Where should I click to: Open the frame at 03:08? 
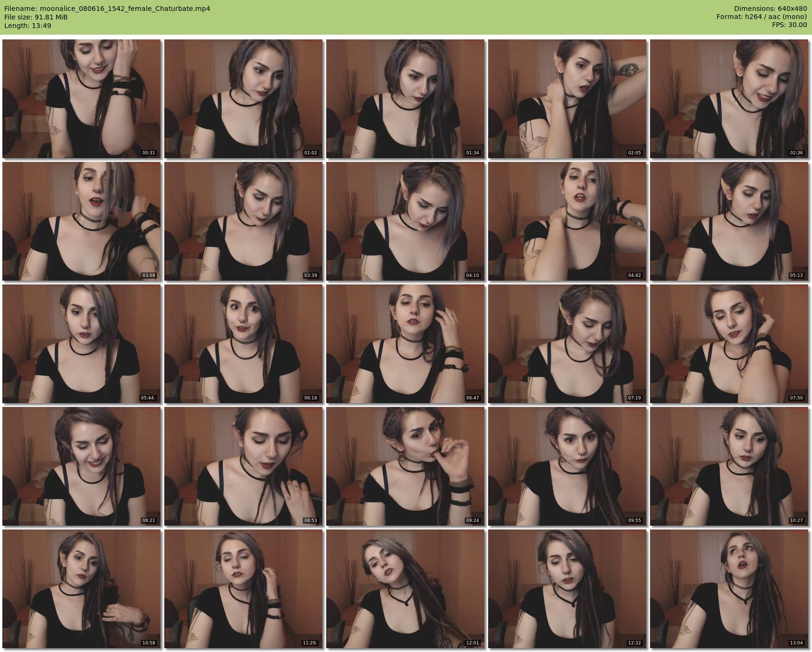coord(81,221)
